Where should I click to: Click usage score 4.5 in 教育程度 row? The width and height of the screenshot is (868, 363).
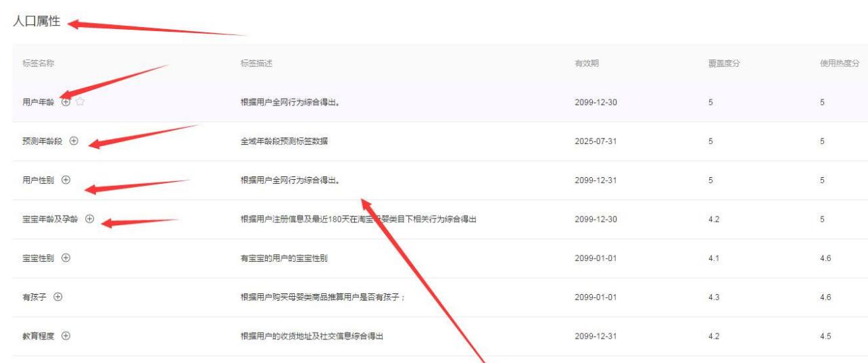[x=825, y=336]
